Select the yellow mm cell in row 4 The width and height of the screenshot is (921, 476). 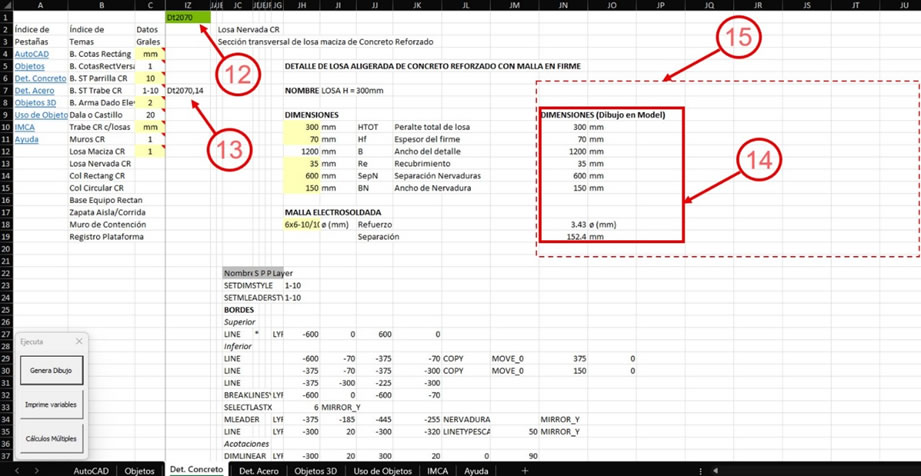point(150,54)
